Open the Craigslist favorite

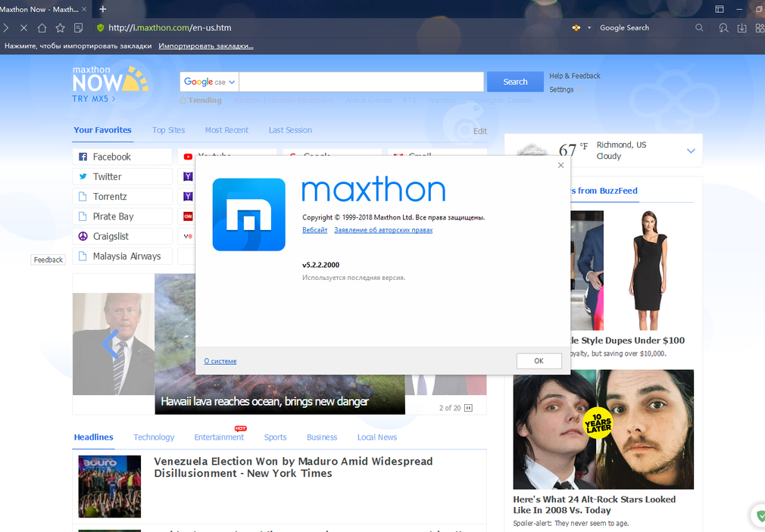(x=123, y=237)
